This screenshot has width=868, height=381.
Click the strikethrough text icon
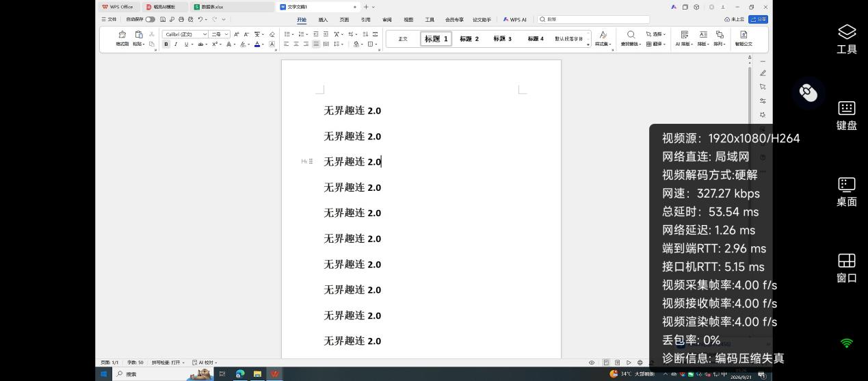200,44
